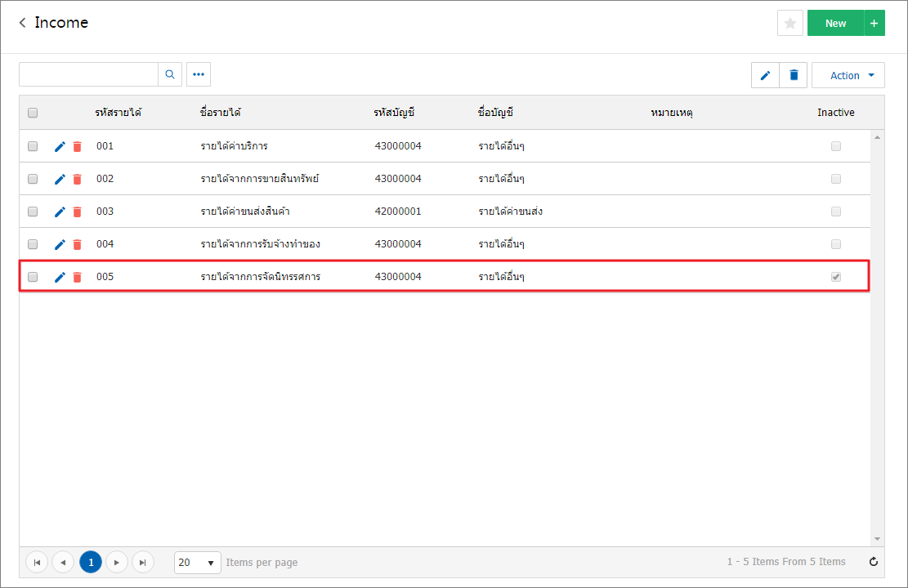The image size is (908, 588).
Task: Click income code 003
Action: tap(105, 212)
